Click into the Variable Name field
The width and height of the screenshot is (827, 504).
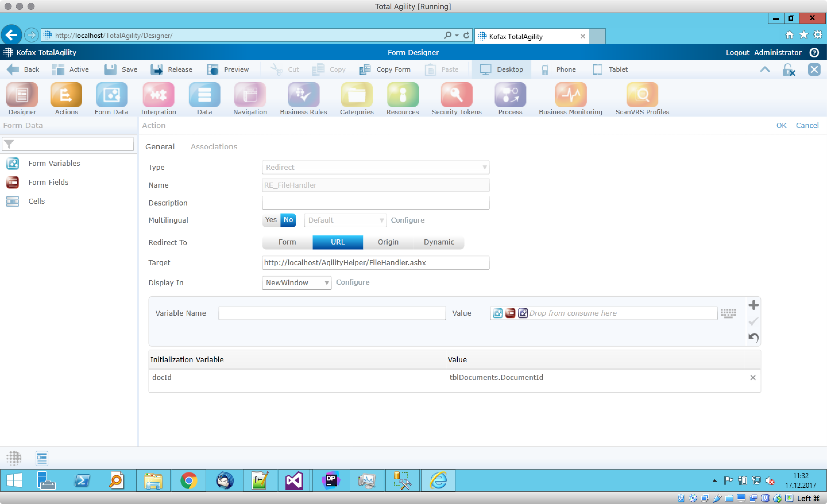332,313
